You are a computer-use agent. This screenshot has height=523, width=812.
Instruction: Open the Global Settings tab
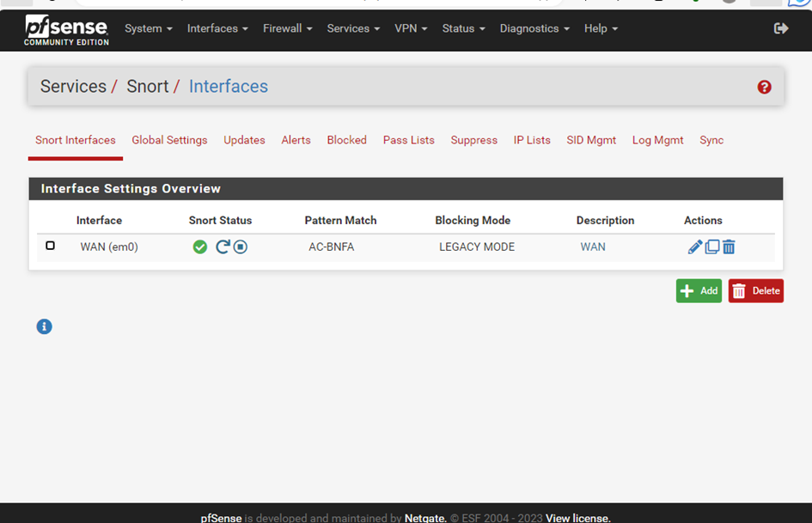point(169,140)
